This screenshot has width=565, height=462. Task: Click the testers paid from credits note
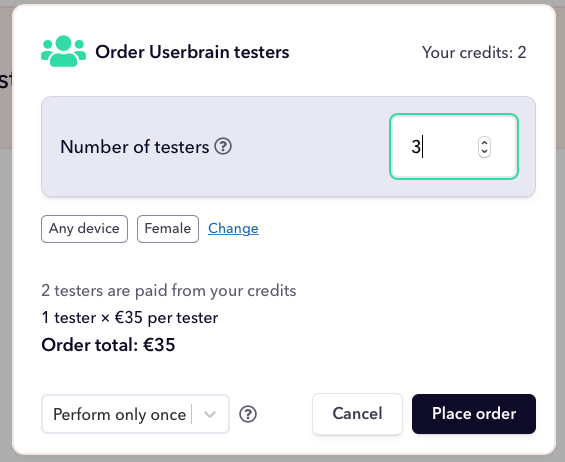pos(169,290)
